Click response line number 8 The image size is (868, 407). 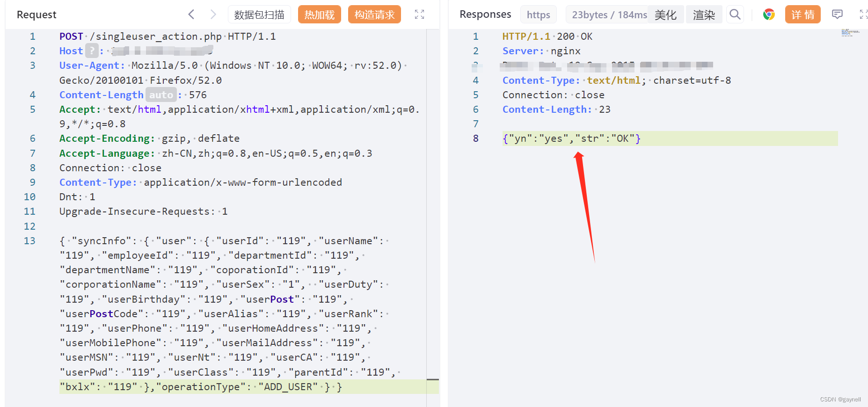pos(475,138)
